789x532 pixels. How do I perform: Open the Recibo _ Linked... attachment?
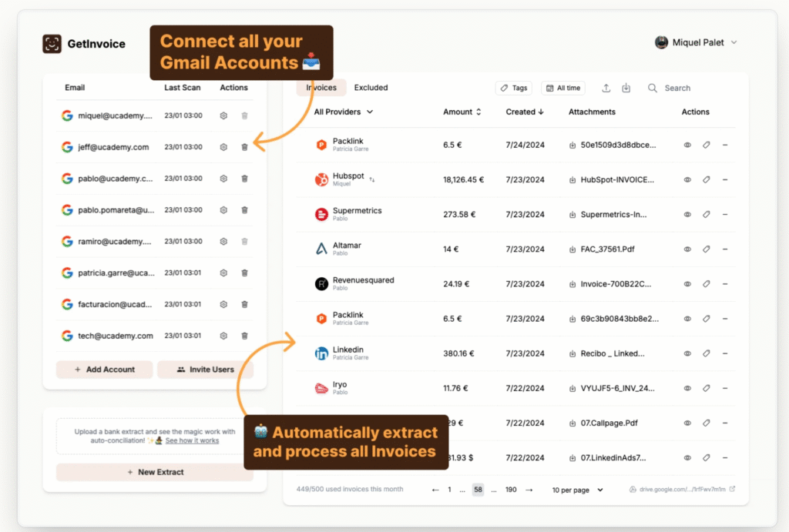tap(613, 353)
